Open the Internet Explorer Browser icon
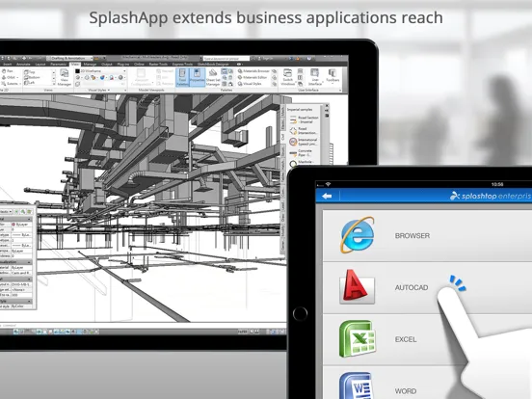 pyautogui.click(x=358, y=235)
